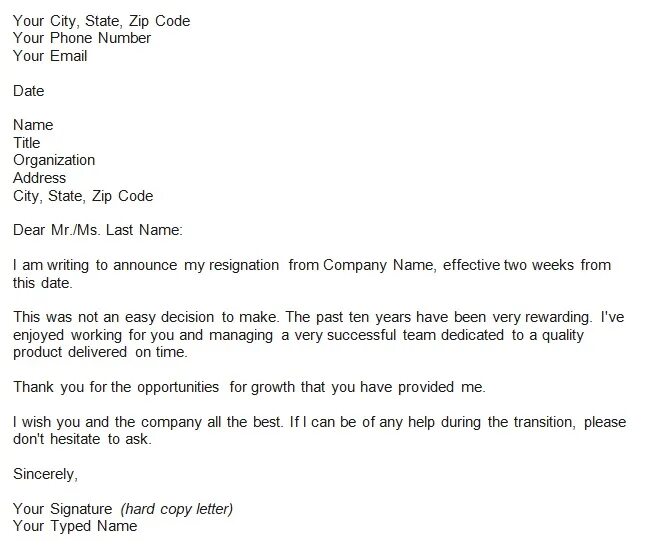Click the word "resignation" in first paragraph
Viewport: 647px width, 553px height.
234,265
